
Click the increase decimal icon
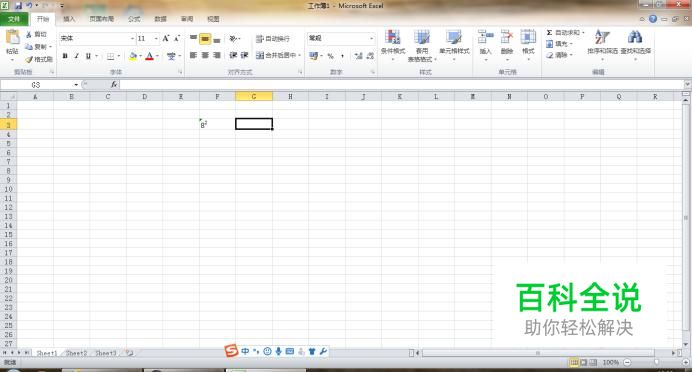pyautogui.click(x=358, y=56)
